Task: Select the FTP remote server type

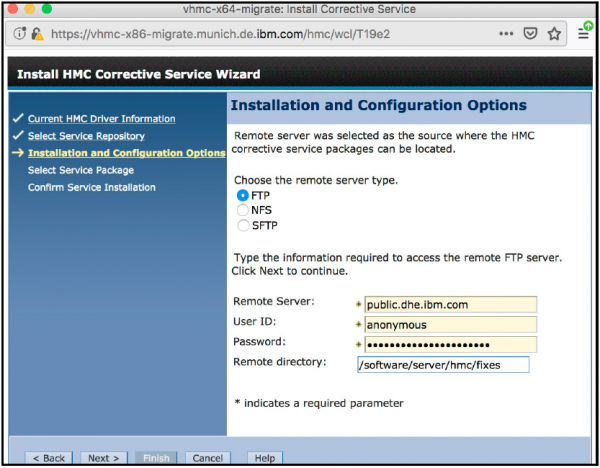Action: coord(242,195)
